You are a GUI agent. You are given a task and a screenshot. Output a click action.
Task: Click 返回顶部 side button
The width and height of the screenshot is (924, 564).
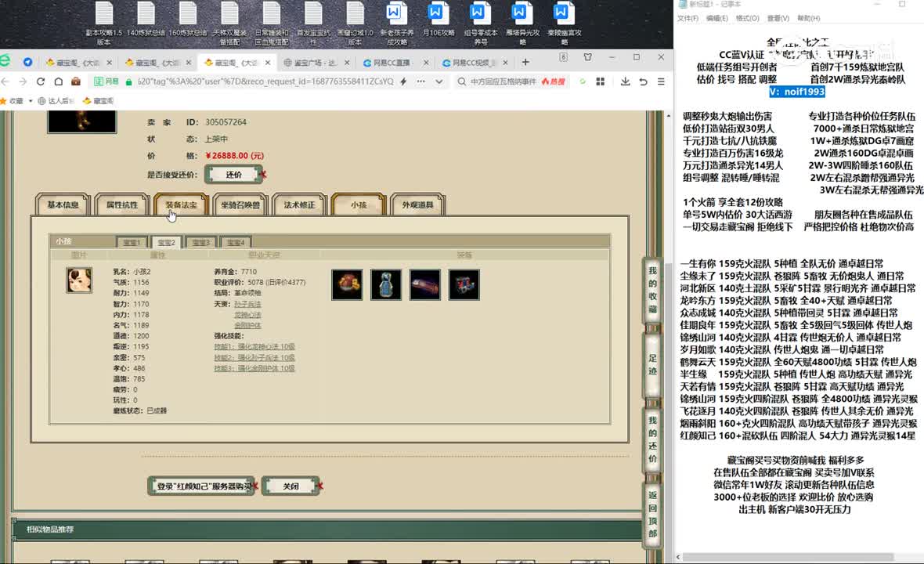pyautogui.click(x=652, y=515)
